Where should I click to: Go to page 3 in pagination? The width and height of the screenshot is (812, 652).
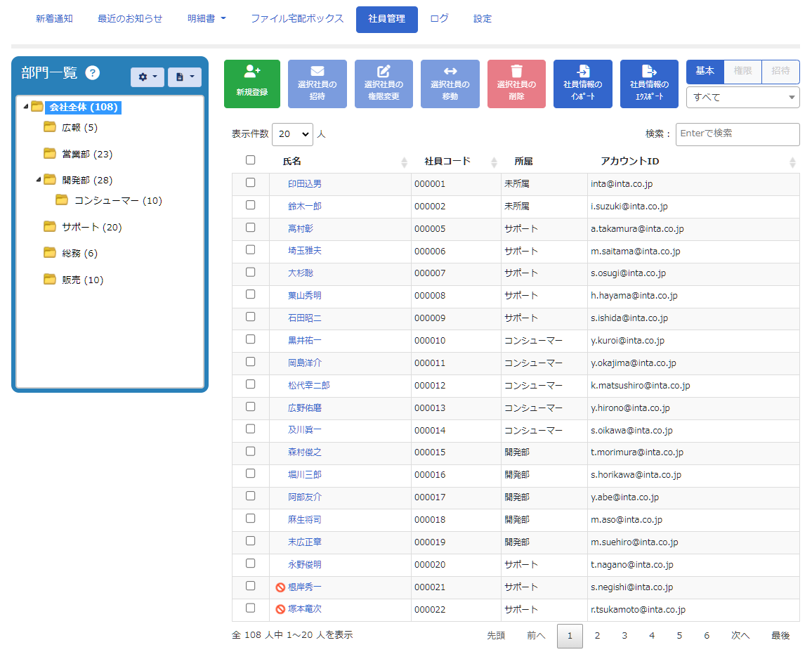click(x=624, y=636)
